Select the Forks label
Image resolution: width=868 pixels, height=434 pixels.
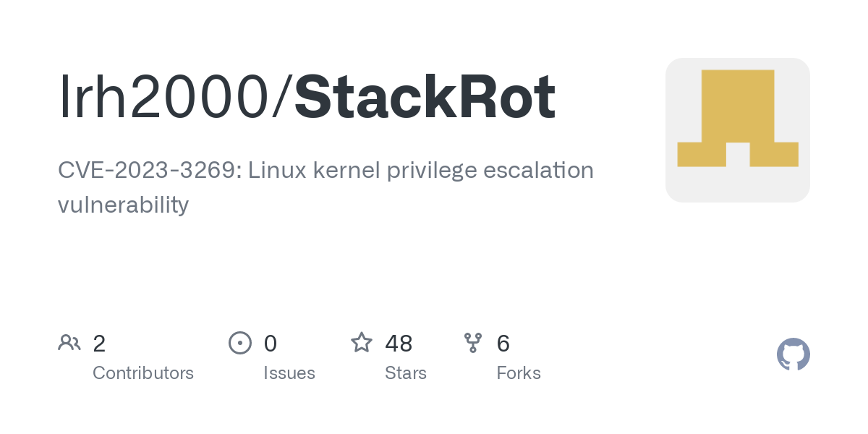pyautogui.click(x=519, y=373)
